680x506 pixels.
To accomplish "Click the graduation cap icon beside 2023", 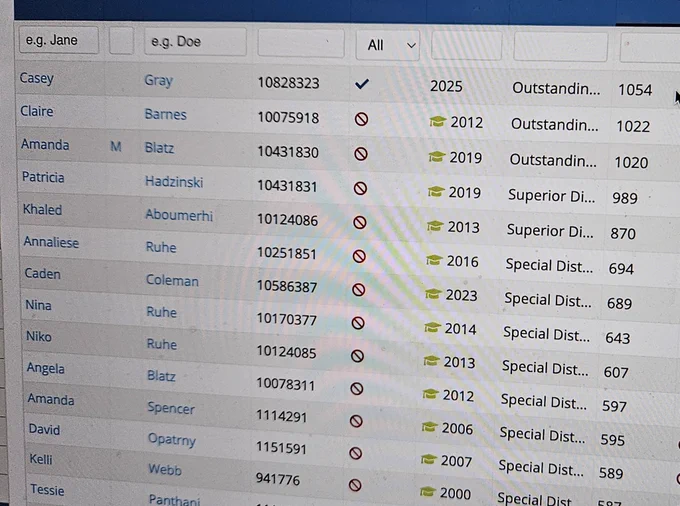I will pyautogui.click(x=433, y=294).
